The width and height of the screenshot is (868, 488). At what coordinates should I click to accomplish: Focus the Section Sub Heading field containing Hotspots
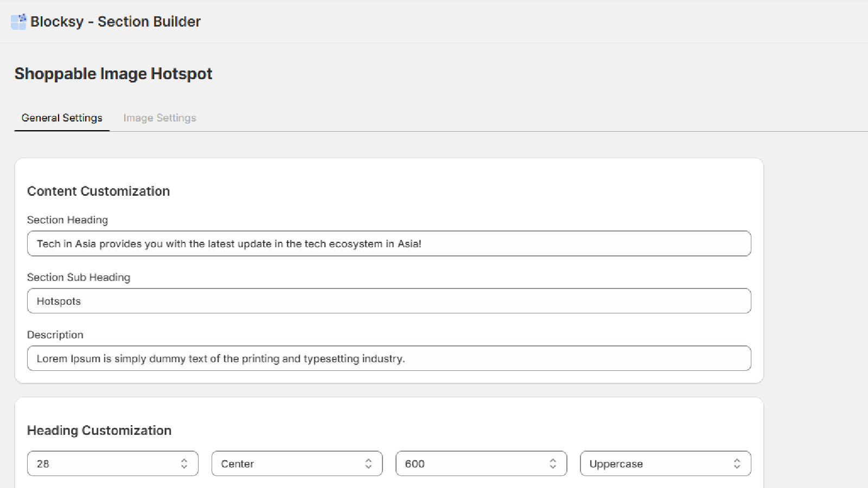388,301
